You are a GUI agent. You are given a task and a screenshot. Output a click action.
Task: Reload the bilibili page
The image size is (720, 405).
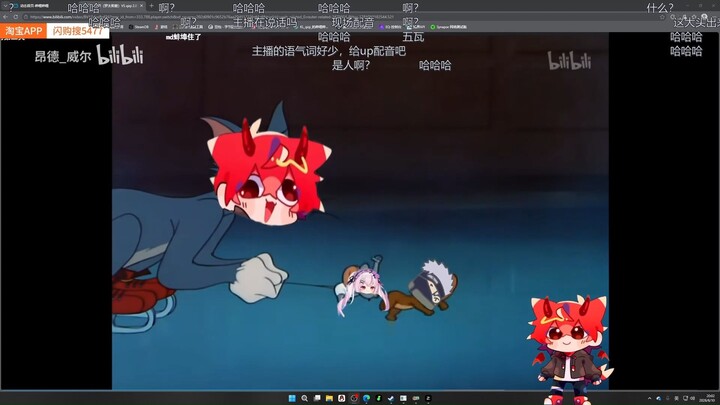pos(16,17)
